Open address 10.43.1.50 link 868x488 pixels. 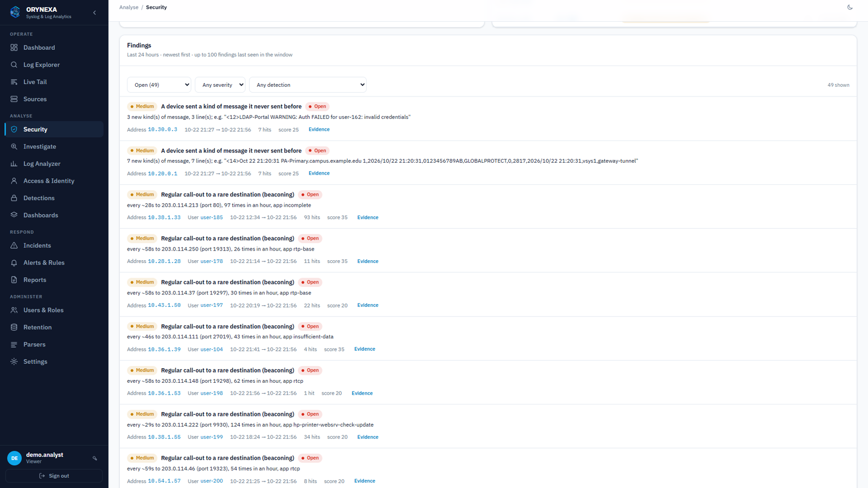click(x=164, y=305)
